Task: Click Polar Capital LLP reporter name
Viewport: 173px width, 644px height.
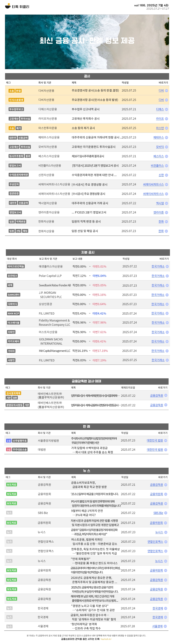Action: 50,276
